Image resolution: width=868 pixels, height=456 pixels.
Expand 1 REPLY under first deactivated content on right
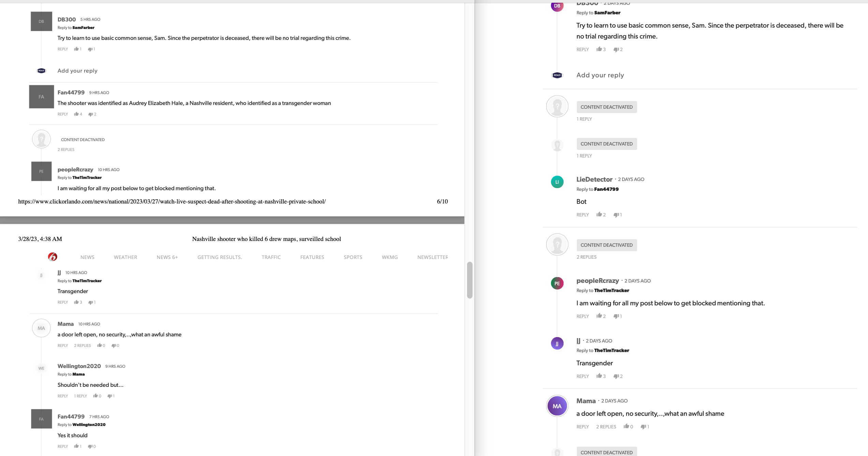pos(584,119)
